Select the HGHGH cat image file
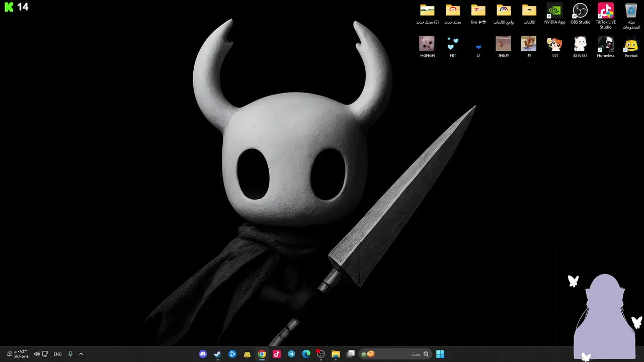This screenshot has width=644, height=362. (427, 47)
